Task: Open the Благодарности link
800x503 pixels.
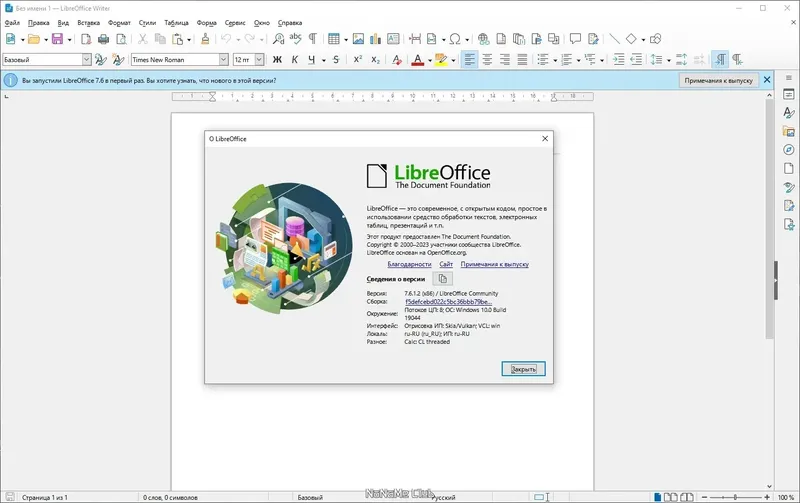Action: click(409, 264)
